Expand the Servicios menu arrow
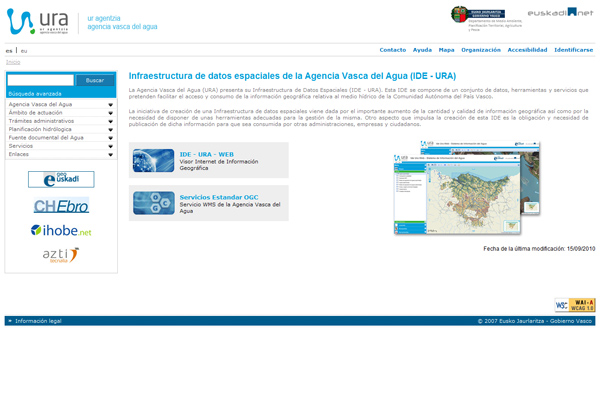Viewport: 600px width, 397px height. coord(111,146)
